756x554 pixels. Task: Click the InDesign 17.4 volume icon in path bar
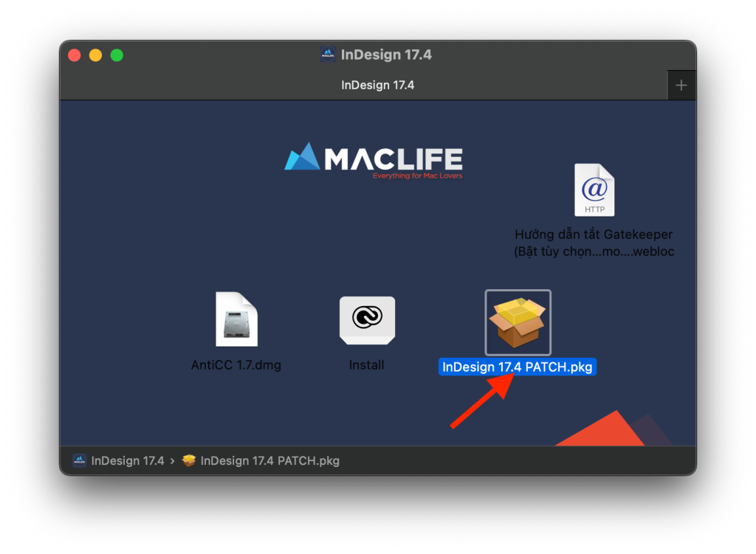tap(79, 460)
